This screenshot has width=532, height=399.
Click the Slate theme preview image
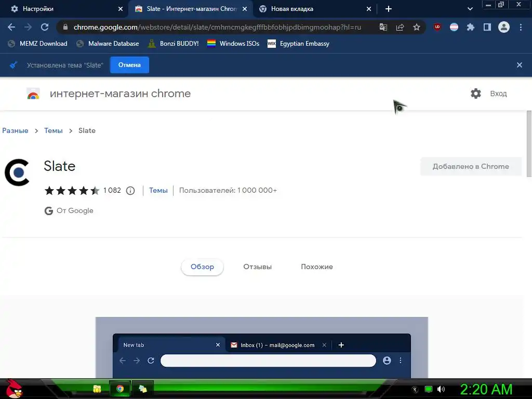pyautogui.click(x=262, y=348)
